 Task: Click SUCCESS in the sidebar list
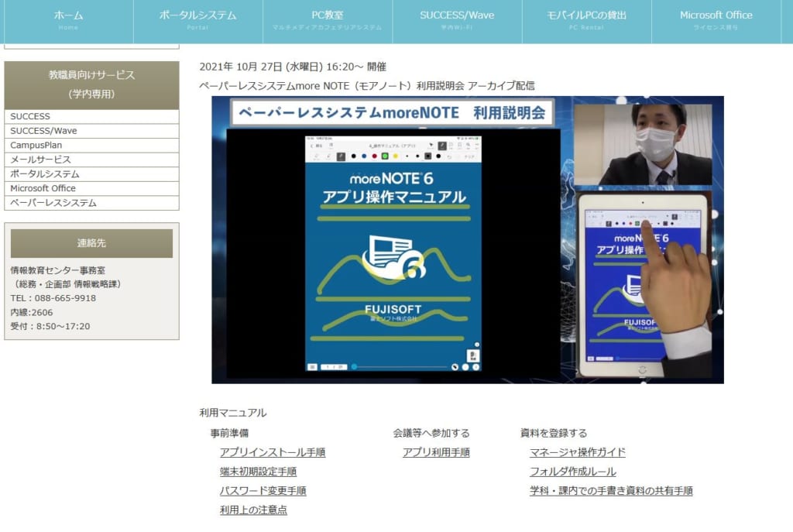click(x=91, y=116)
